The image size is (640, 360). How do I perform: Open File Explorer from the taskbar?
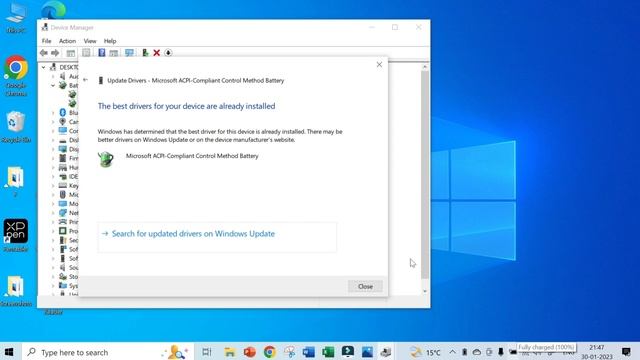(230, 351)
